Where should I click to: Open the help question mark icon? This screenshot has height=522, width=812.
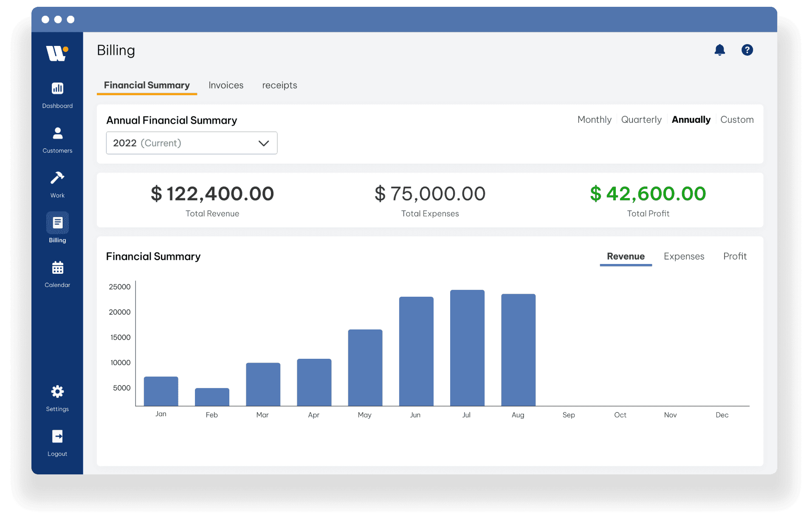(747, 50)
